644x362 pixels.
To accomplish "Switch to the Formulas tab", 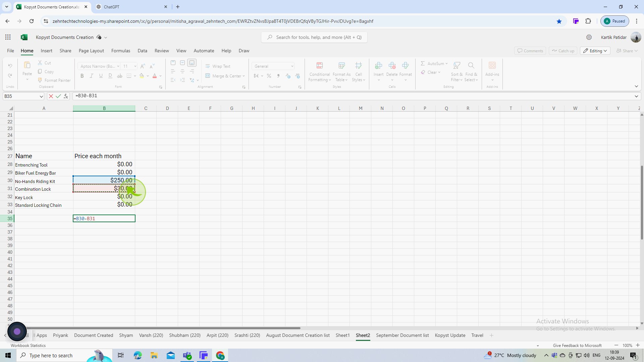I will pos(121,51).
